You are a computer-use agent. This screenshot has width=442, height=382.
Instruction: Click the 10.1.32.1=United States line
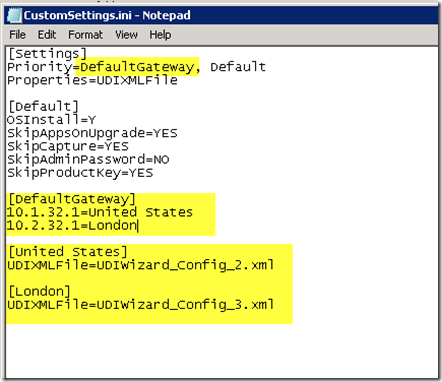(x=100, y=212)
